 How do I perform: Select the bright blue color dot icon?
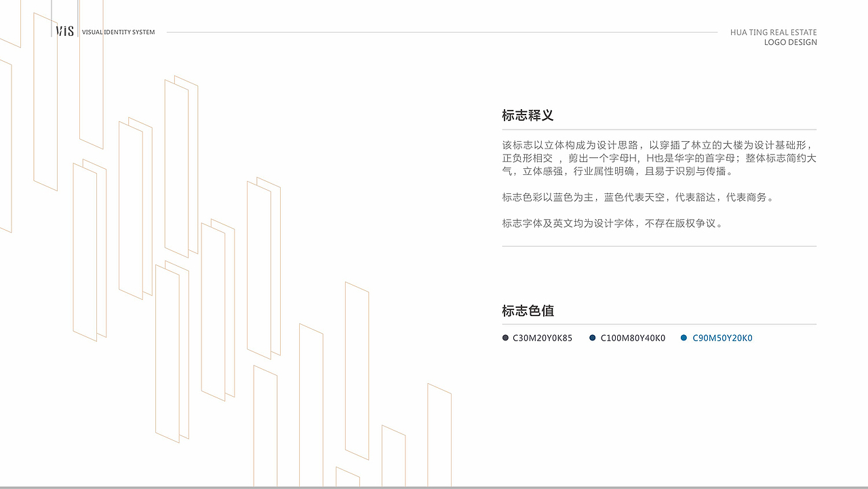(x=684, y=337)
